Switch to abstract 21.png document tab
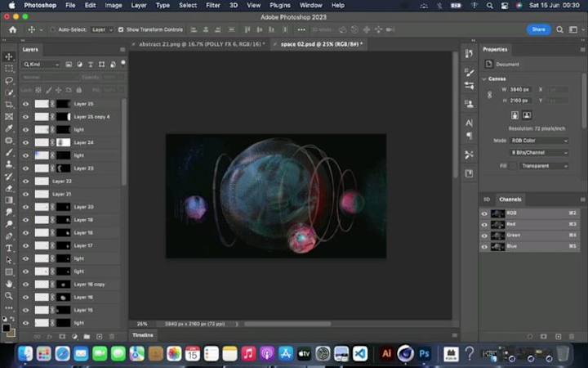 pyautogui.click(x=202, y=44)
